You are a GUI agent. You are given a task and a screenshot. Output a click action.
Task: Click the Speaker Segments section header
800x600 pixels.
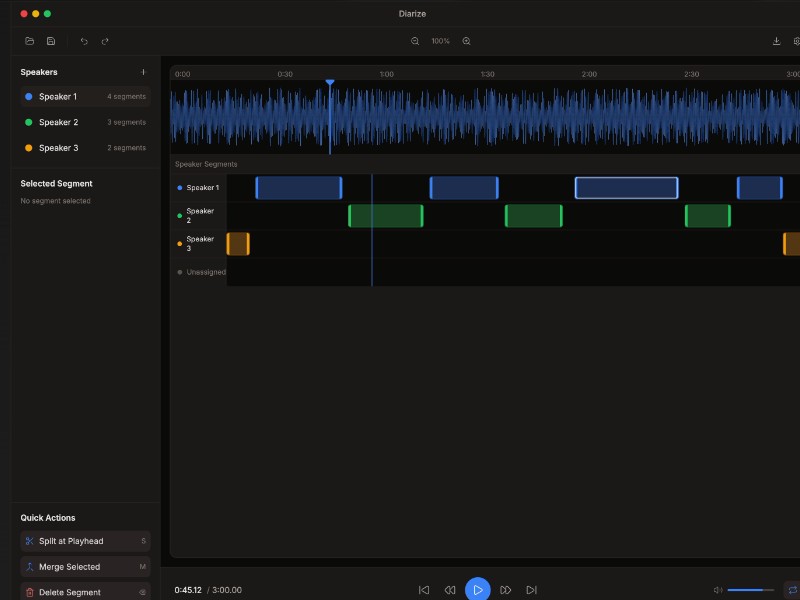tap(208, 163)
